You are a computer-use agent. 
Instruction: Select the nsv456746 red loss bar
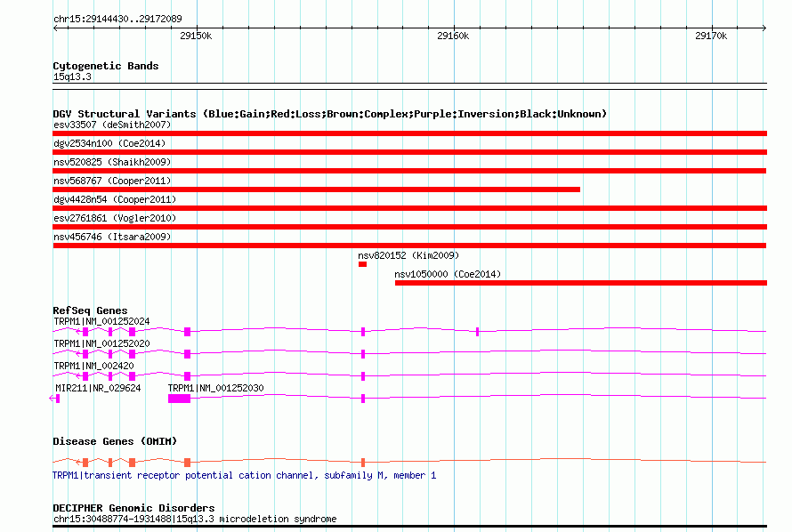pyautogui.click(x=409, y=246)
